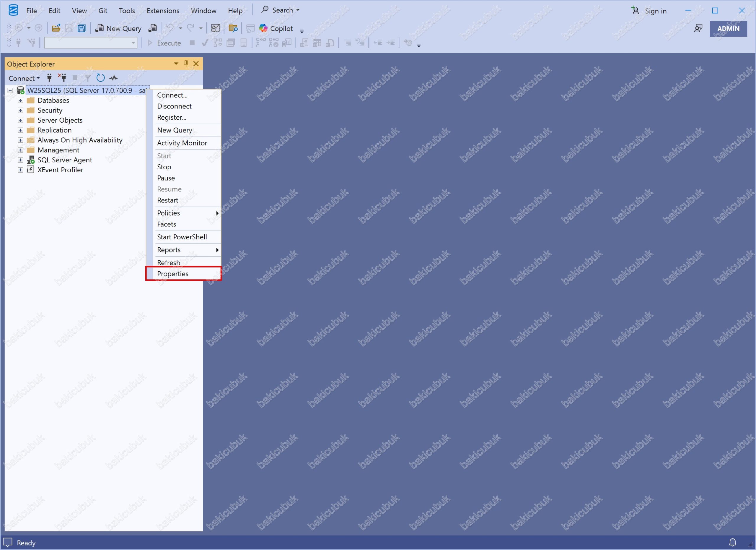The width and height of the screenshot is (756, 550).
Task: Open Object Explorer window position dropdown arrow
Action: (x=176, y=64)
